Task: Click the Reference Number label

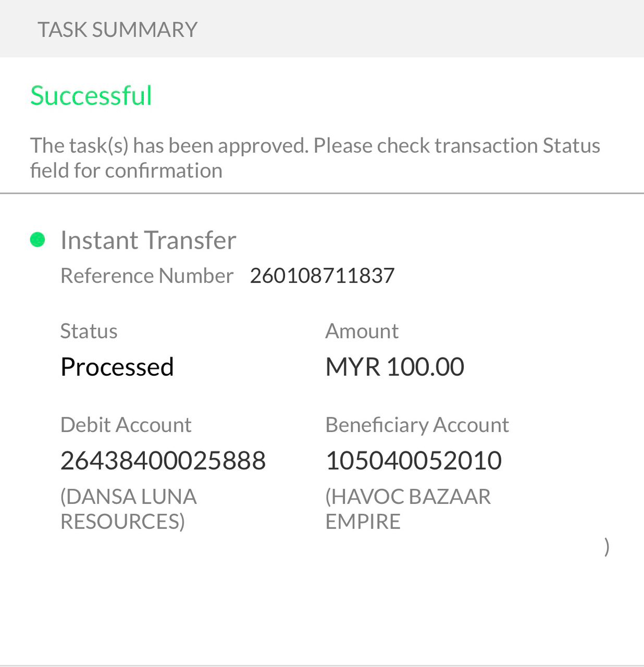Action: (146, 276)
